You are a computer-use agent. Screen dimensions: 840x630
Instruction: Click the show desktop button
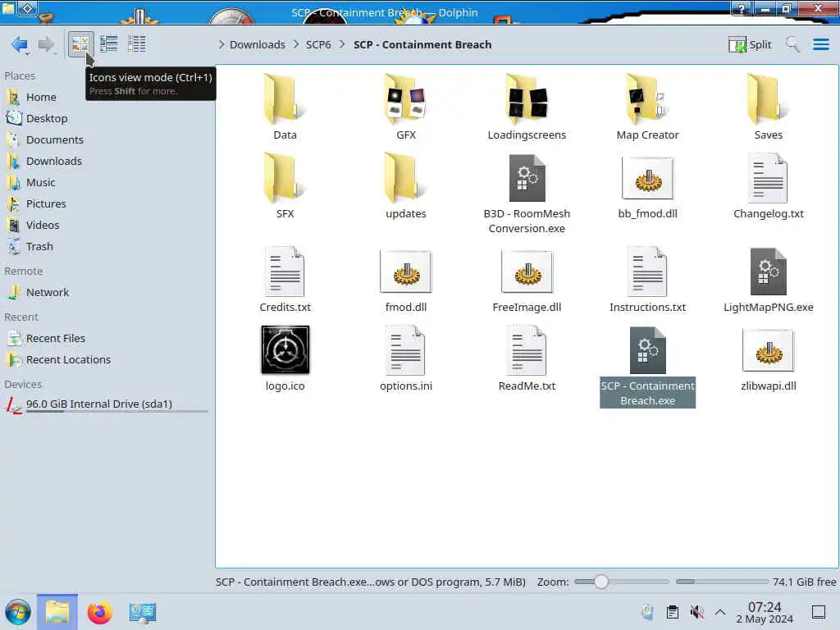[819, 612]
